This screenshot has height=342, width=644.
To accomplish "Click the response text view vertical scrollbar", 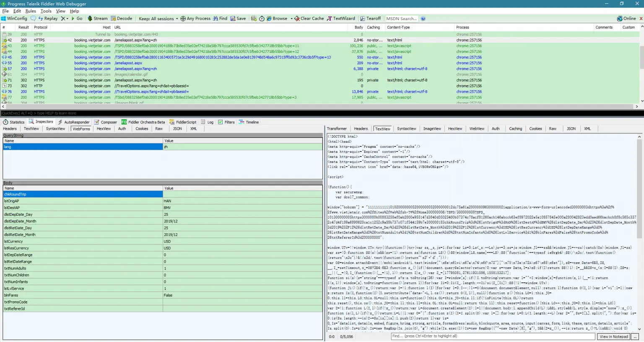I will click(x=639, y=233).
